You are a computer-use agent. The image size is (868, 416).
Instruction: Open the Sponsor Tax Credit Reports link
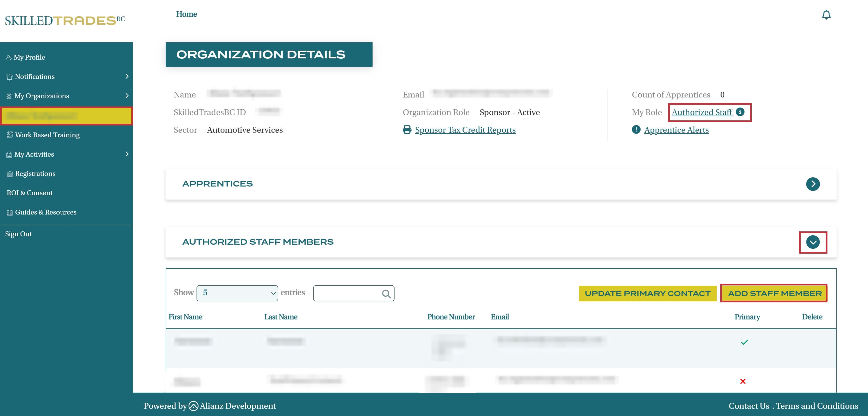pos(465,130)
